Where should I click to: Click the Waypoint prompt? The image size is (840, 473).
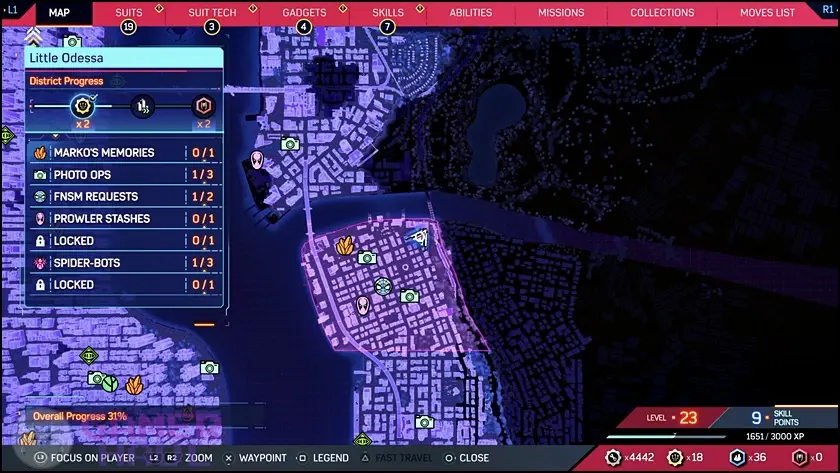255,458
